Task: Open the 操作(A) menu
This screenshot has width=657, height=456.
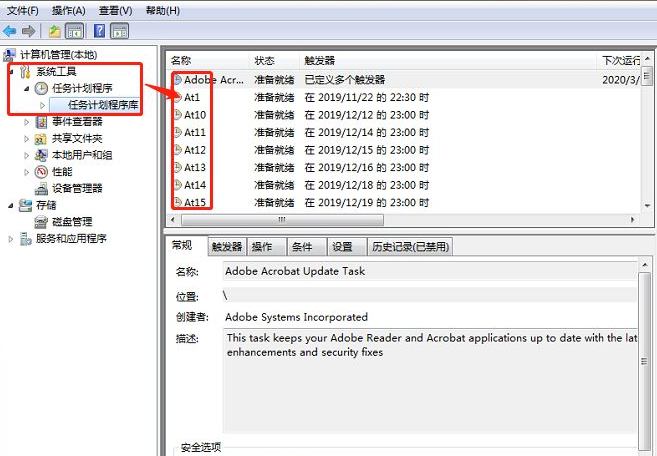Action: point(67,10)
